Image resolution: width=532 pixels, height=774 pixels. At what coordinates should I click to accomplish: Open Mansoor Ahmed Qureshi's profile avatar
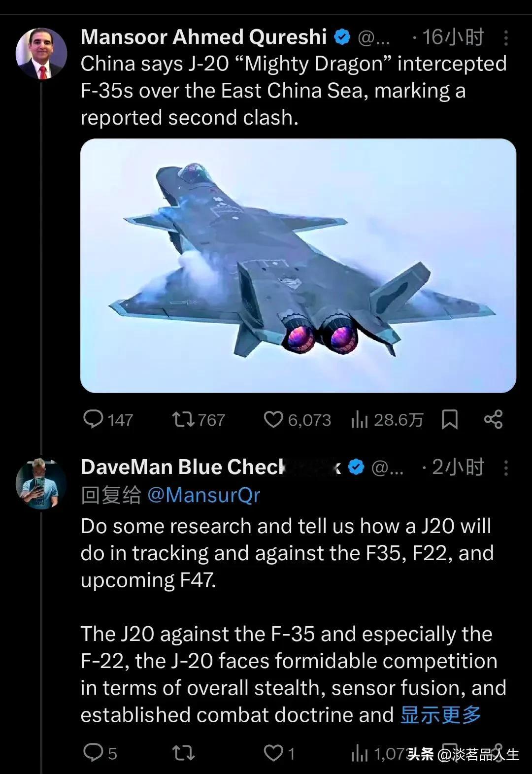[41, 54]
